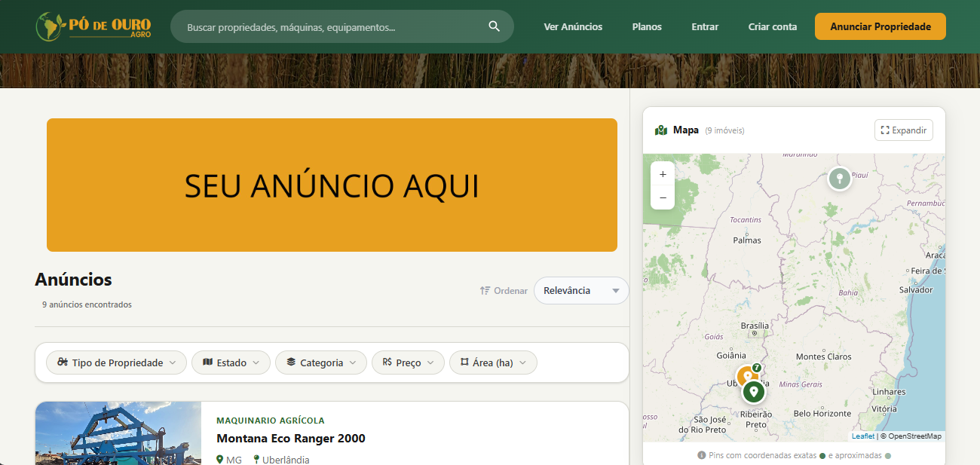Open Ver Anúncios in the navigation

pyautogui.click(x=573, y=26)
